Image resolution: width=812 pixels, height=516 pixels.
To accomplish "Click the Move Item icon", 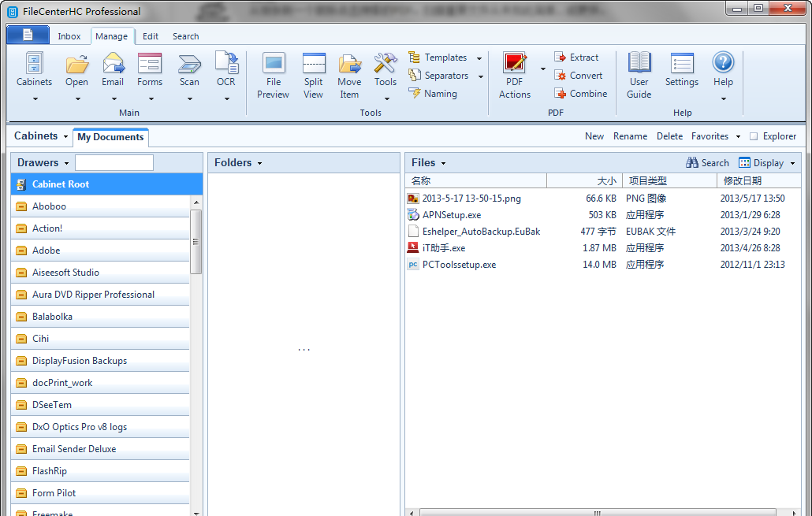I will tap(349, 65).
